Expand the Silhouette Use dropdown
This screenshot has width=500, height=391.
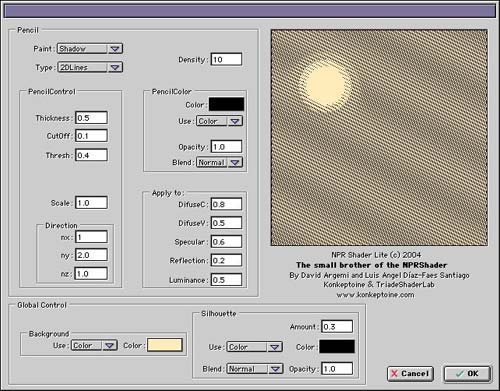pos(255,347)
